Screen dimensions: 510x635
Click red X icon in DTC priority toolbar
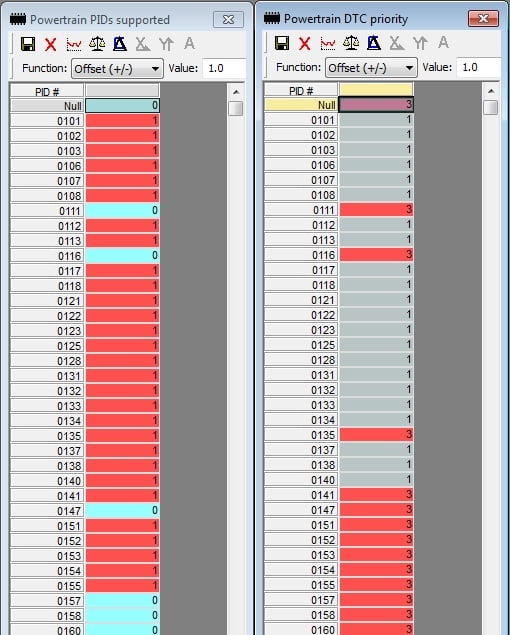(305, 43)
